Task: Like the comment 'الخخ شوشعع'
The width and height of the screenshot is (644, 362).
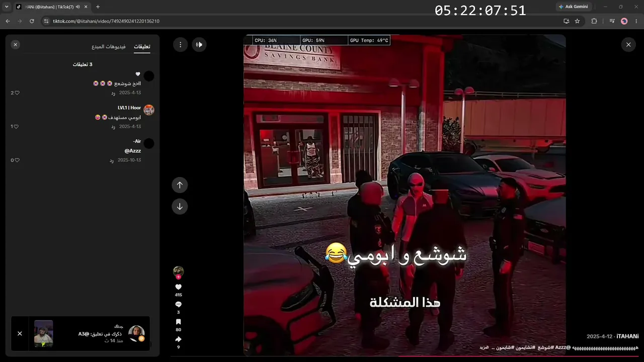Action: pos(17,93)
